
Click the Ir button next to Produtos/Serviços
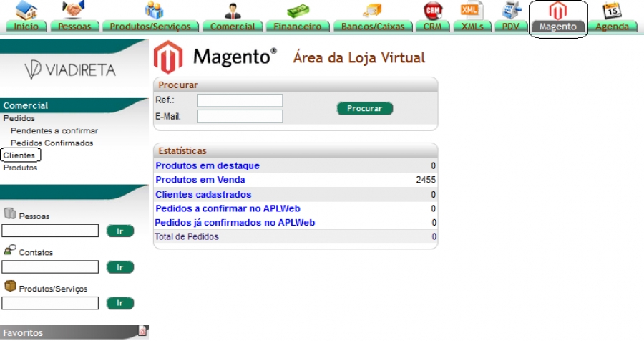[120, 303]
